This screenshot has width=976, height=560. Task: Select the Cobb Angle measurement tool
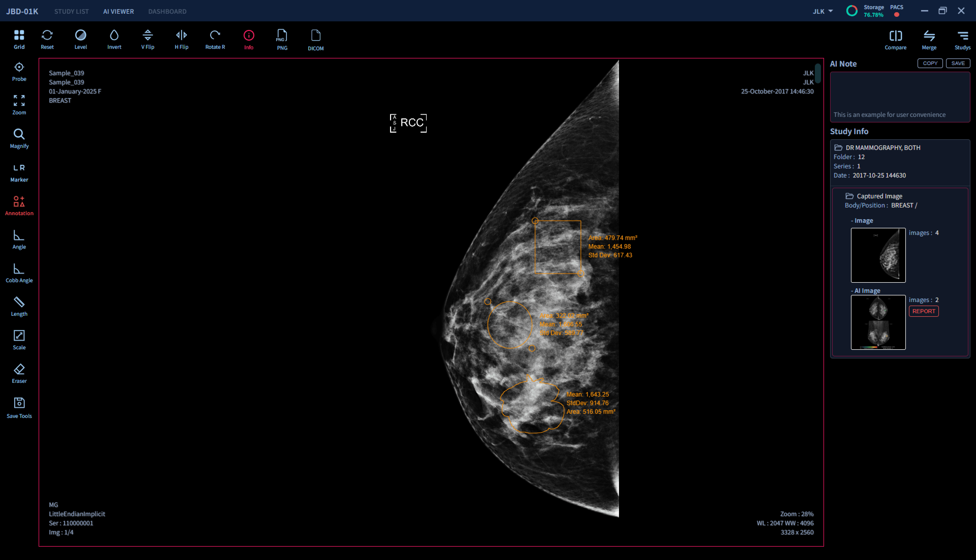point(19,273)
